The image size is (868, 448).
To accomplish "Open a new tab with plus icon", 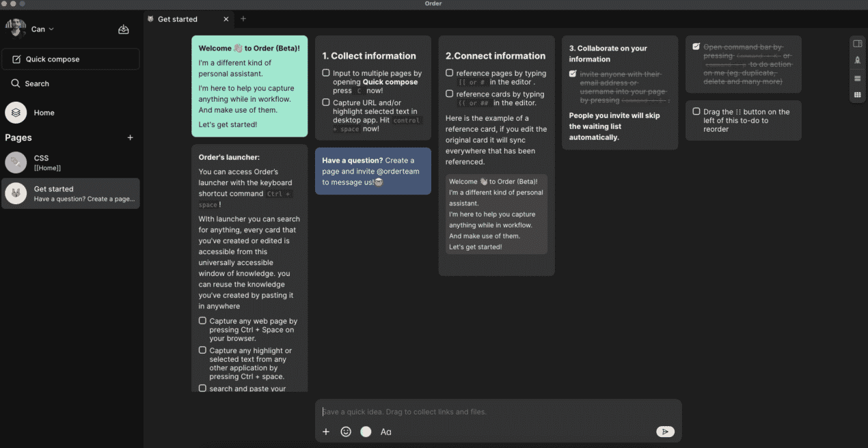I will [x=243, y=19].
